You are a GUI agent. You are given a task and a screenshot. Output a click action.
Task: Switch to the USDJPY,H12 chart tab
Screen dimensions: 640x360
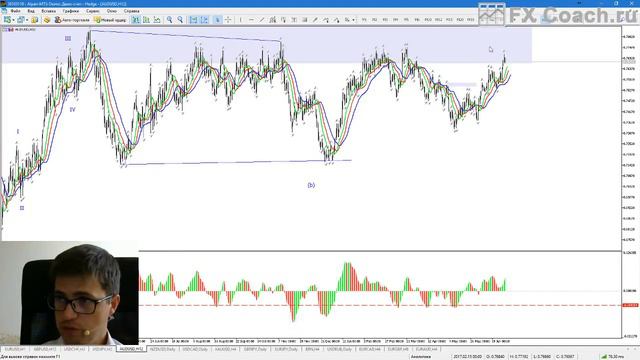tap(102, 349)
